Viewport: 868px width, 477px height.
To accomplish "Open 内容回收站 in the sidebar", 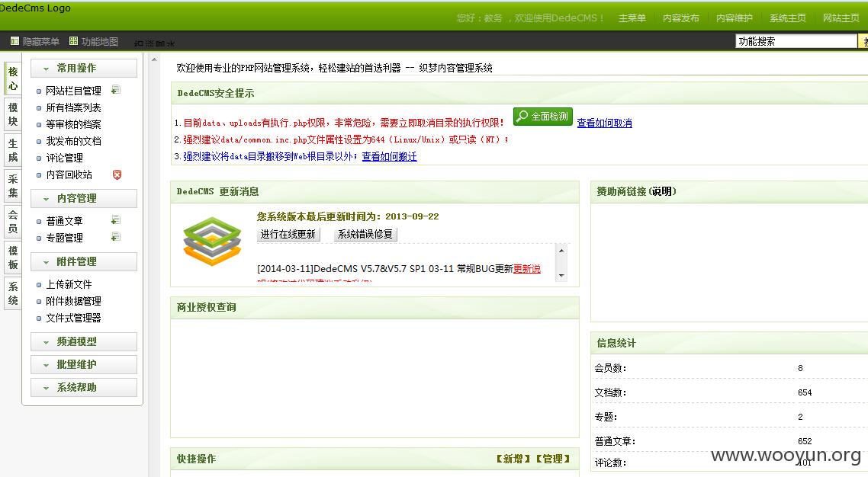I will coord(69,174).
